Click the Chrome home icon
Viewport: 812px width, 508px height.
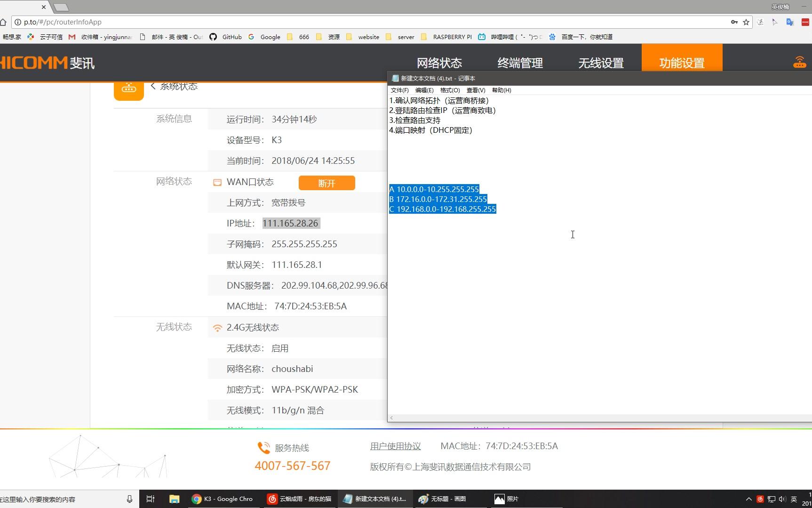tap(3, 22)
